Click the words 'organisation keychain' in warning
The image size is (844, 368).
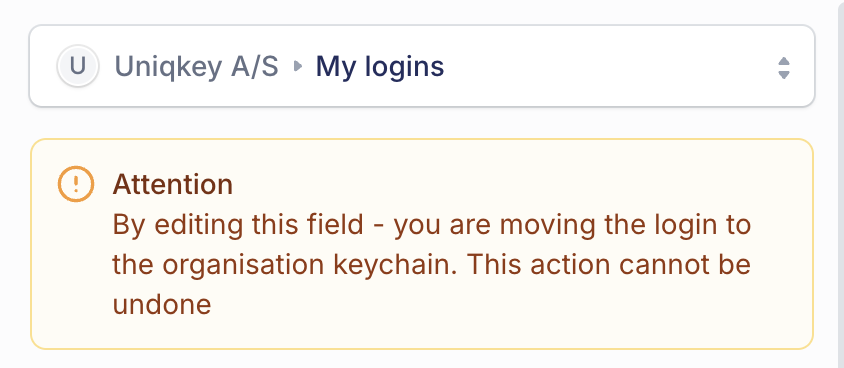click(x=310, y=265)
